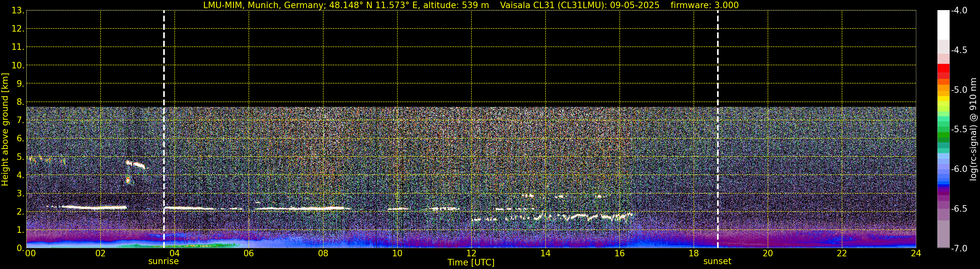
Task: Click the white cloud layer near 02 UTC
Action: [x=95, y=208]
